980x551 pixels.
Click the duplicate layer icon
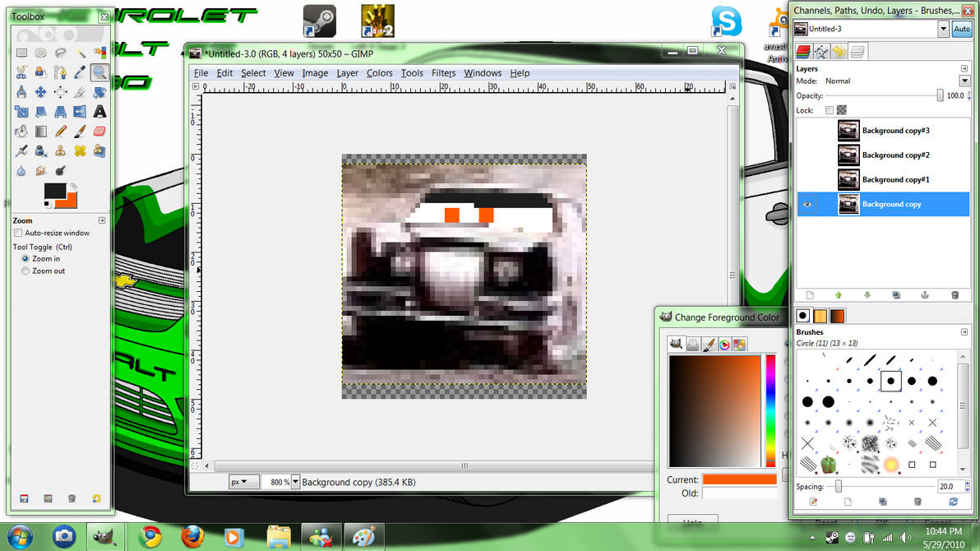896,295
